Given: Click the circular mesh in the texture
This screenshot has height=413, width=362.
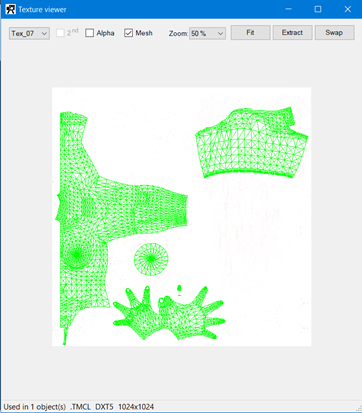Looking at the screenshot, I should pos(151,259).
